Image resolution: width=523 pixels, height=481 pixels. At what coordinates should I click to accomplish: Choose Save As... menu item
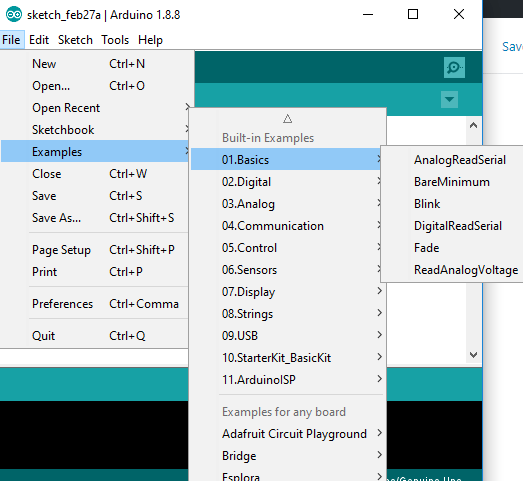pyautogui.click(x=95, y=218)
